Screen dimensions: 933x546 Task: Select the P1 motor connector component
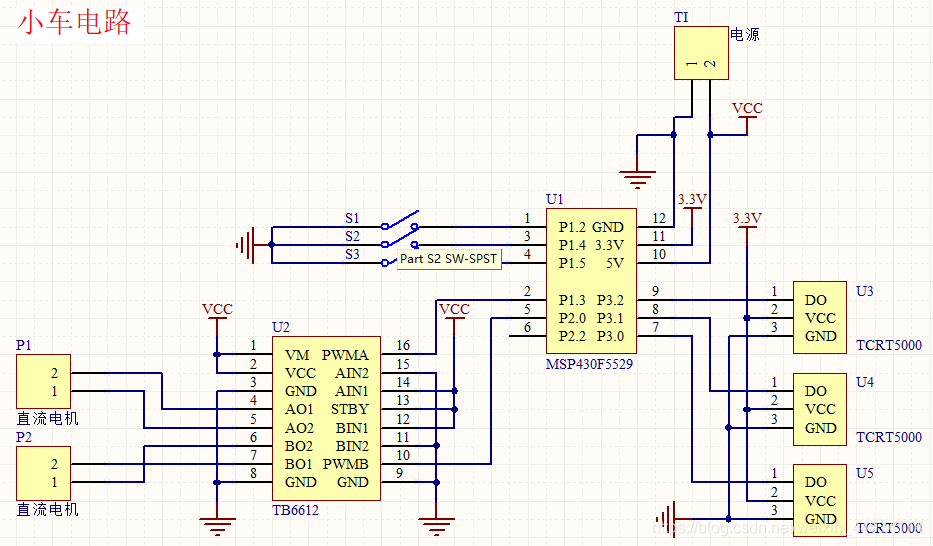(43, 381)
